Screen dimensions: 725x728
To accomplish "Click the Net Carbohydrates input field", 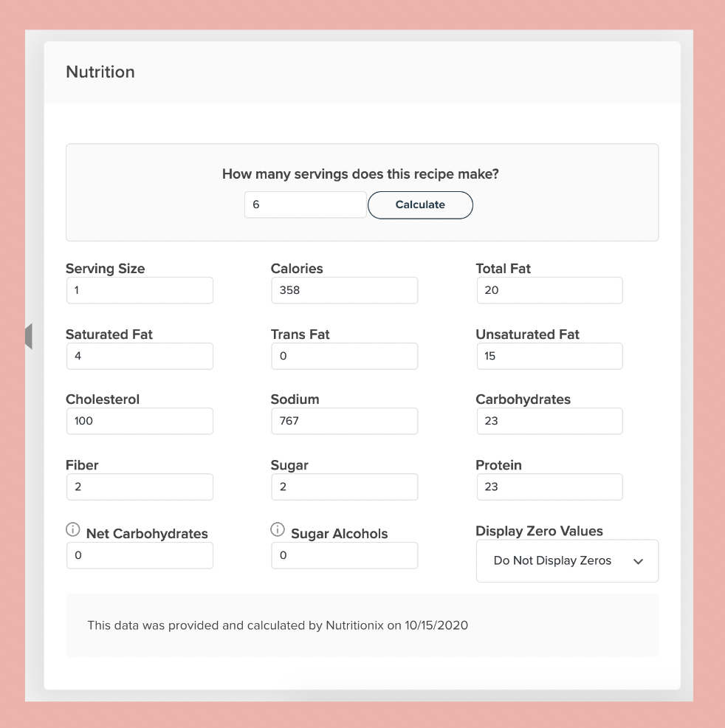I will click(140, 555).
